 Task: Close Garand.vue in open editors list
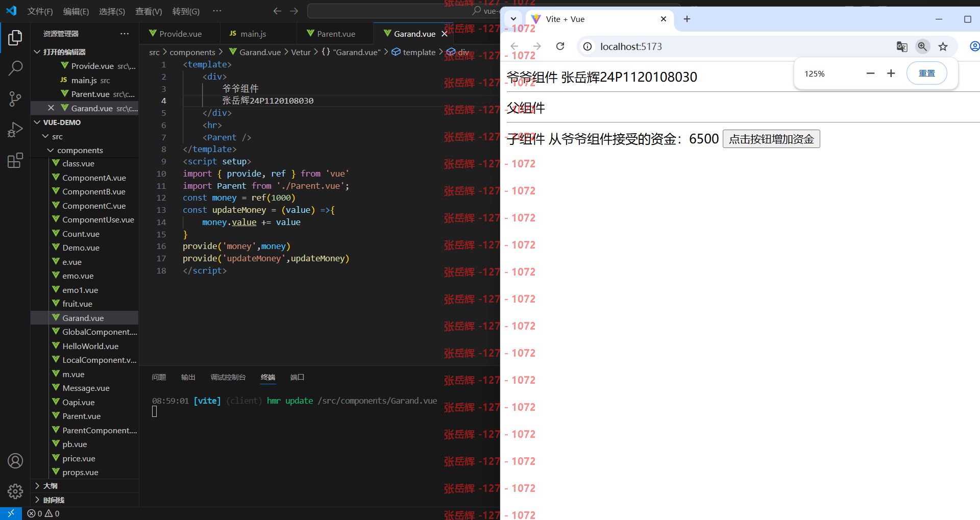click(51, 108)
